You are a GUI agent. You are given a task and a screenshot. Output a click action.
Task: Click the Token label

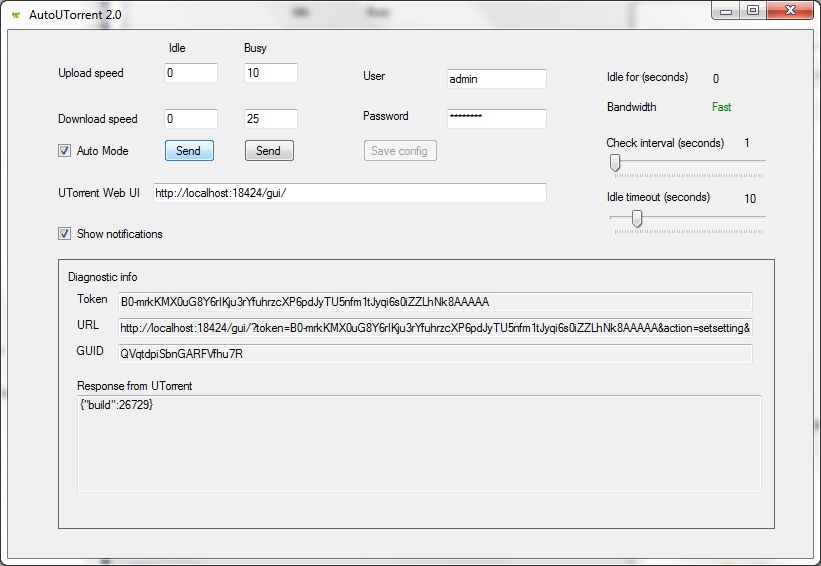(92, 299)
